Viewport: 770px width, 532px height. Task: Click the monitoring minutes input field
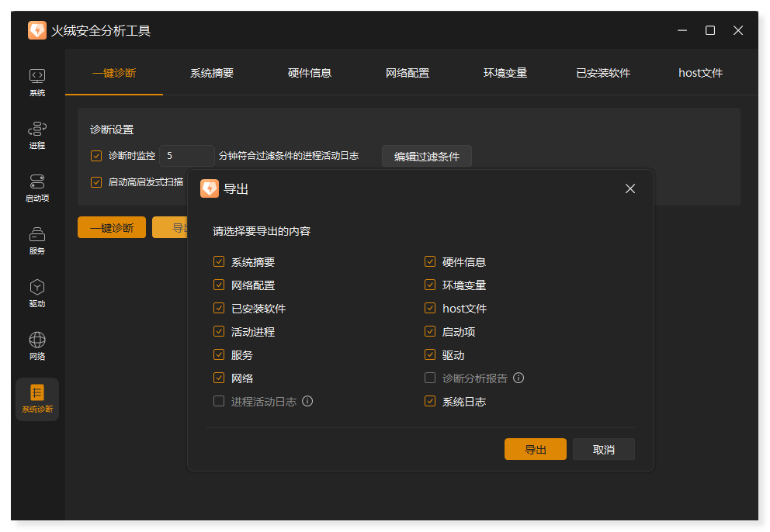pyautogui.click(x=186, y=156)
